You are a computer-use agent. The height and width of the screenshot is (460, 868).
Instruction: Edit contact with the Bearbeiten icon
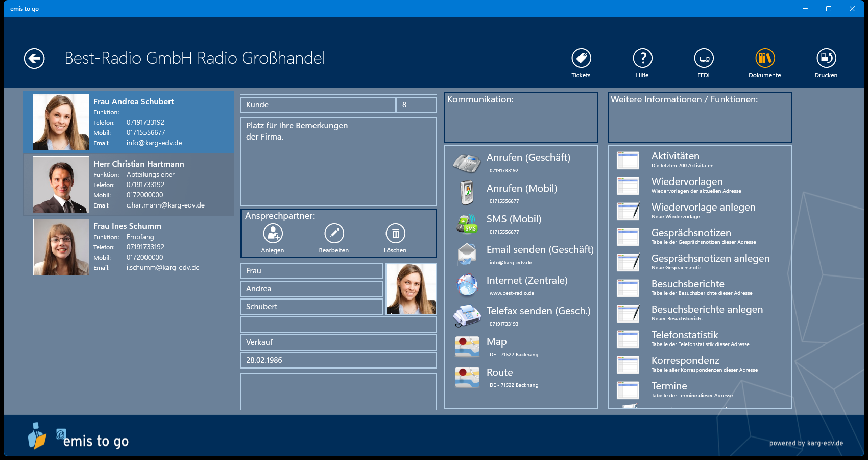(334, 234)
